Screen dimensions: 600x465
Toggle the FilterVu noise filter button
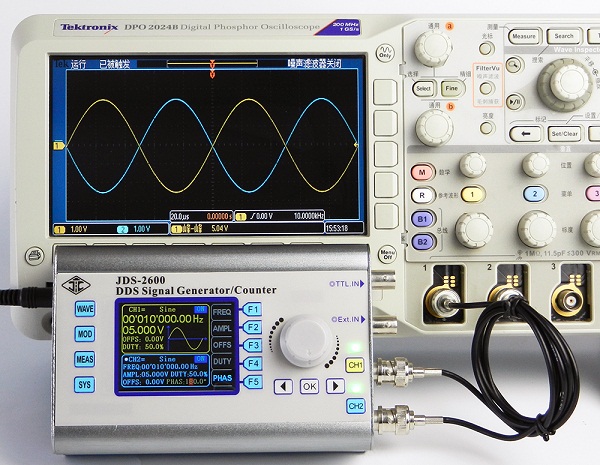point(486,88)
